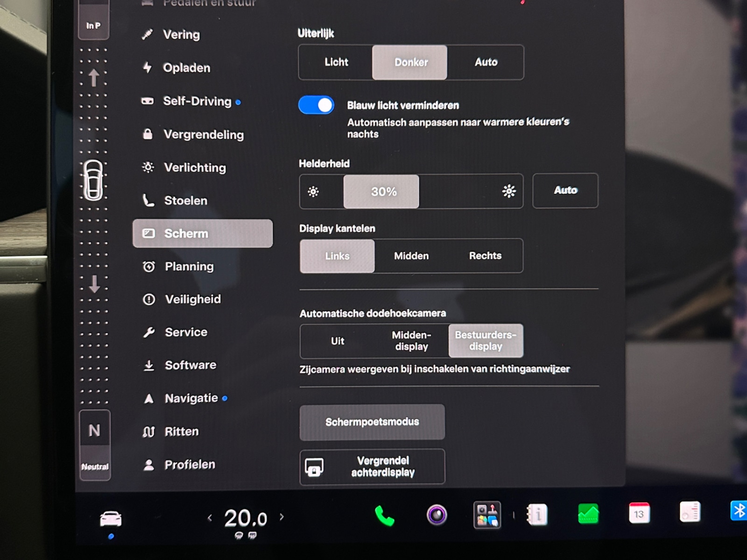Open the calendar app icon showing 13
747x560 pixels.
[x=639, y=513]
